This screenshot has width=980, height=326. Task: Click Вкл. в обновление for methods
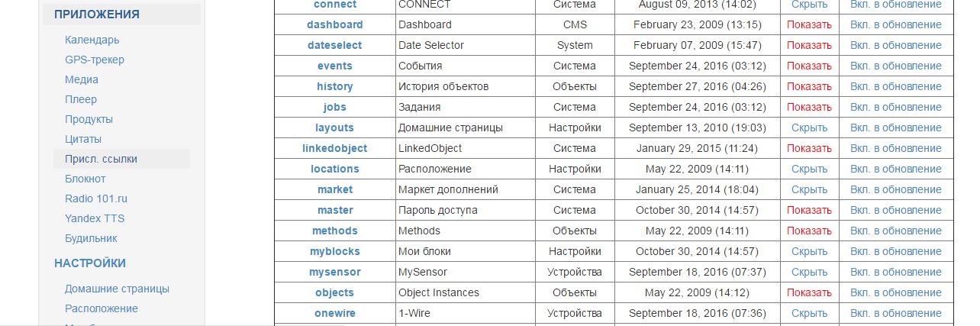(x=895, y=231)
